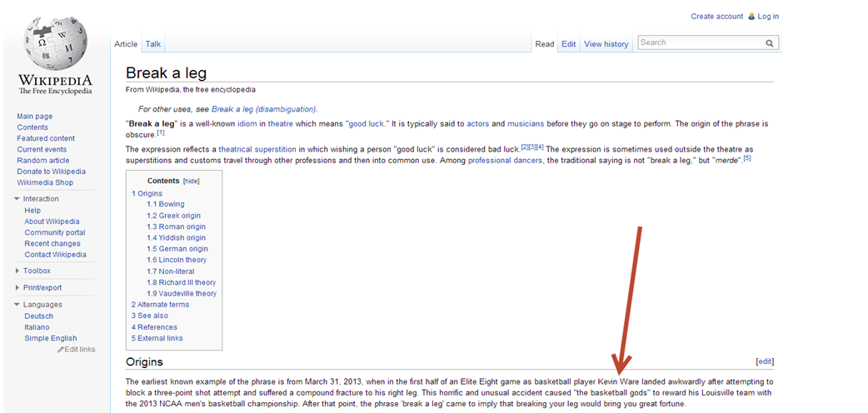Click the Wikipedia globe logo
Viewport: 868px width, 413px height.
(x=55, y=42)
